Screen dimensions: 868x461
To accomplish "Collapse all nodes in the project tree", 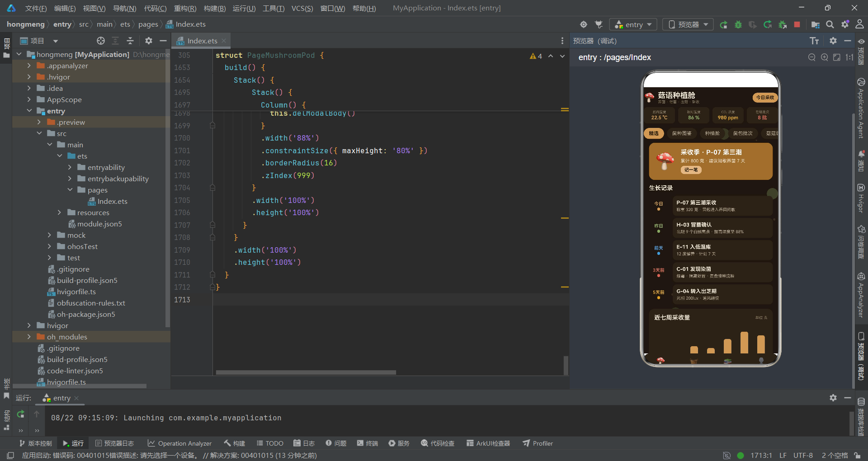I will [130, 41].
